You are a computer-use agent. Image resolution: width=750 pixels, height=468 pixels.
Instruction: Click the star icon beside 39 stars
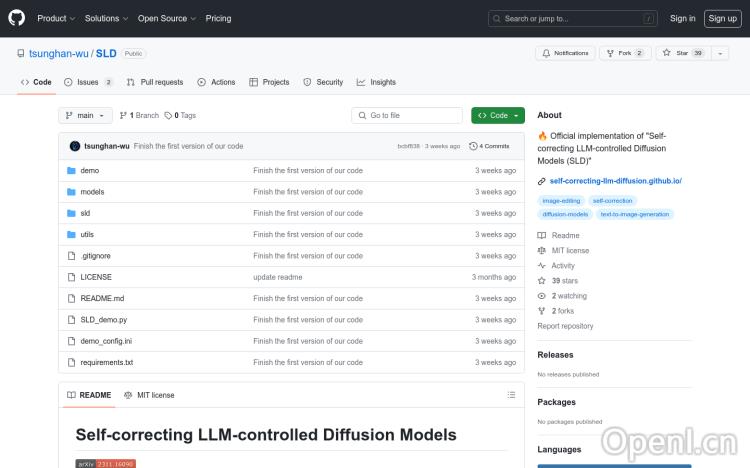point(541,281)
